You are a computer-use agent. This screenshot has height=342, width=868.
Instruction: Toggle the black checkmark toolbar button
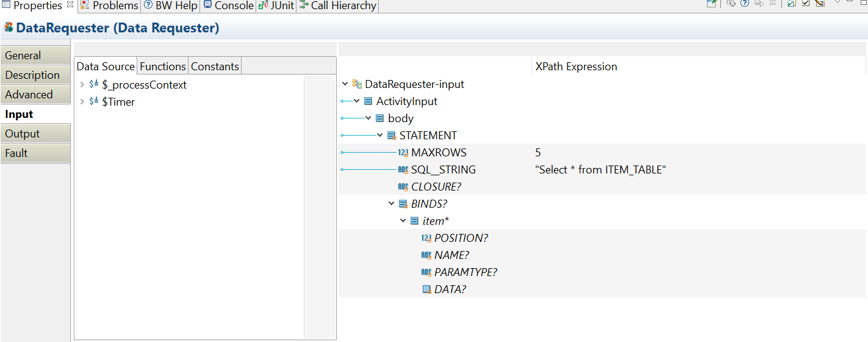(x=806, y=4)
